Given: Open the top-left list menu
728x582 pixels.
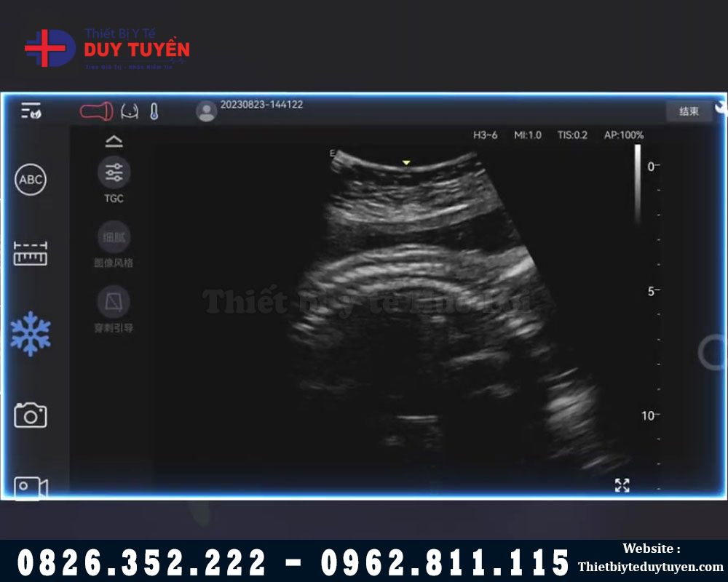Looking at the screenshot, I should [x=31, y=111].
